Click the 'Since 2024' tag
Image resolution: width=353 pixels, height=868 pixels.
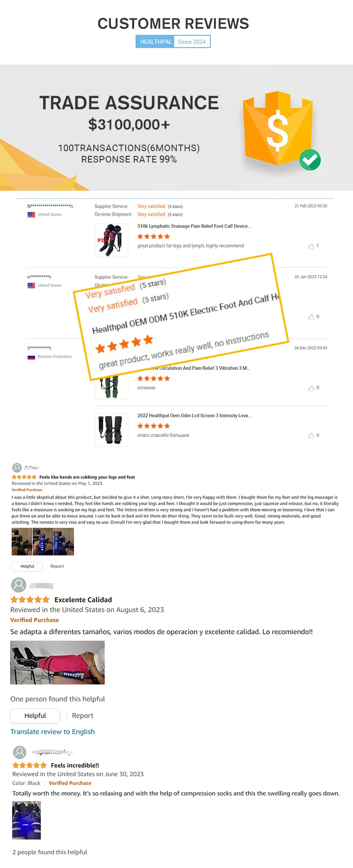[192, 42]
